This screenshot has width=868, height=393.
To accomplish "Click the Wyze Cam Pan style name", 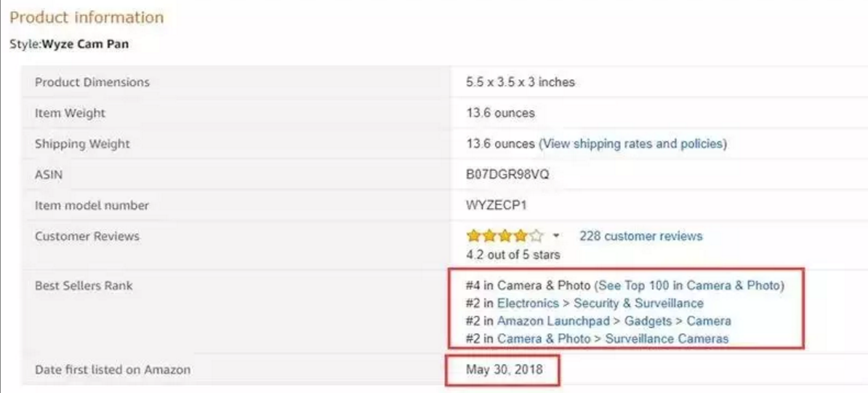I will coord(86,44).
